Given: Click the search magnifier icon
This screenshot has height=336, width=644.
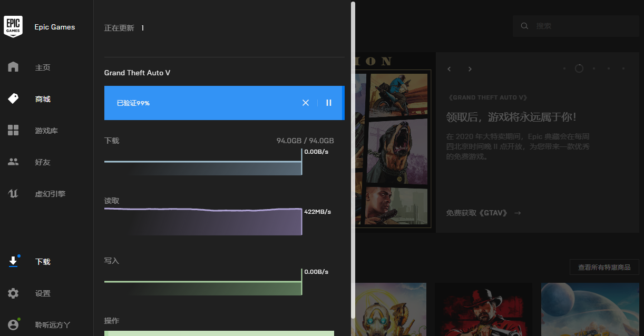Looking at the screenshot, I should [524, 26].
